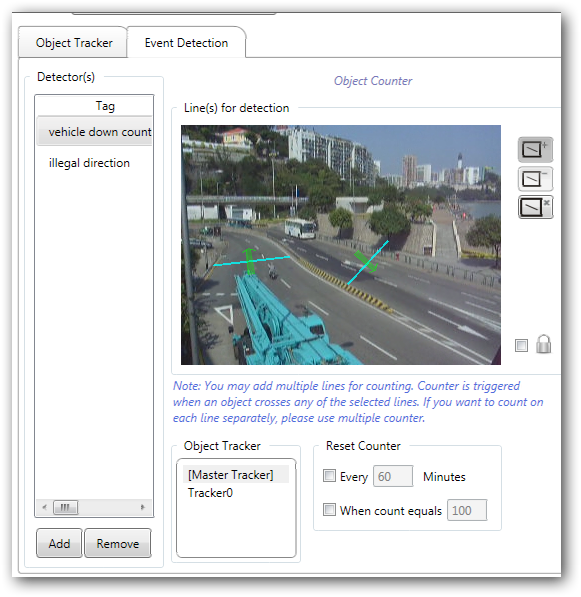Enable the When count equals checkbox
Viewport: 581px width, 597px height.
point(329,509)
